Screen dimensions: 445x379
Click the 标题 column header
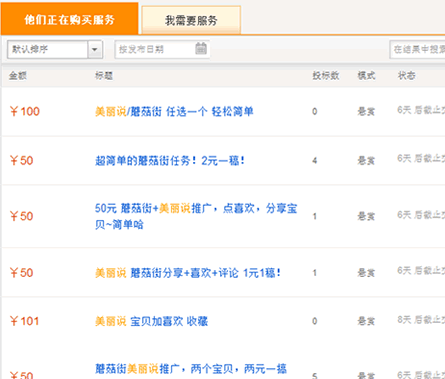104,76
